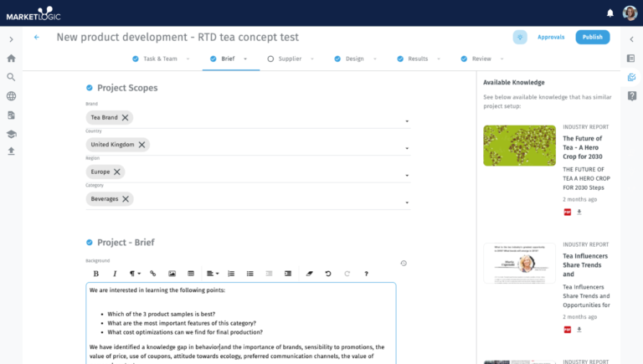Open the Country dropdown arrow

tap(407, 148)
